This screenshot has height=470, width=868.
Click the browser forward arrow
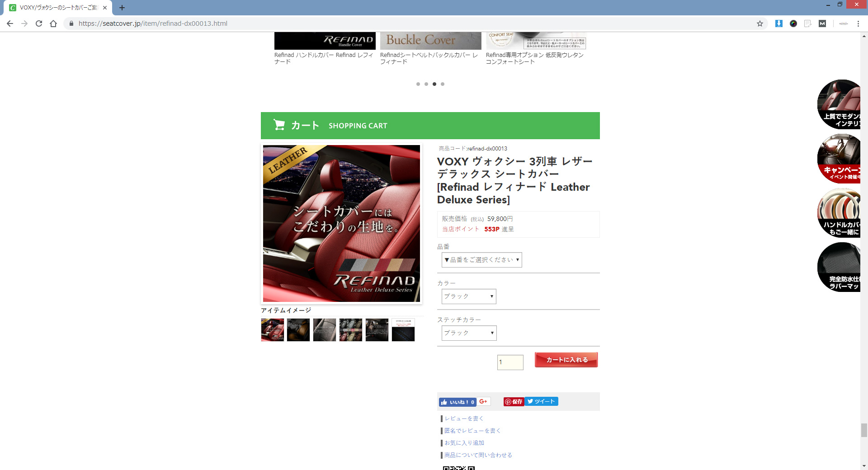pos(24,23)
